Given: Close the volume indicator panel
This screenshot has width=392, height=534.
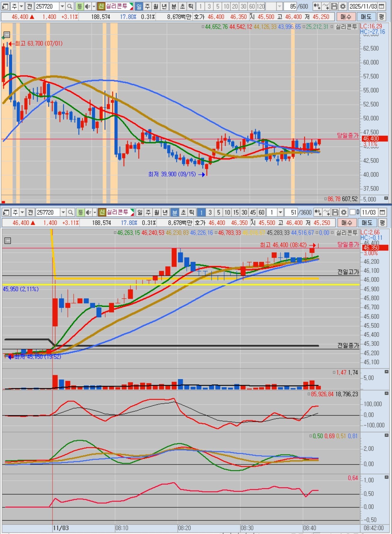Looking at the screenshot, I should (386, 372).
